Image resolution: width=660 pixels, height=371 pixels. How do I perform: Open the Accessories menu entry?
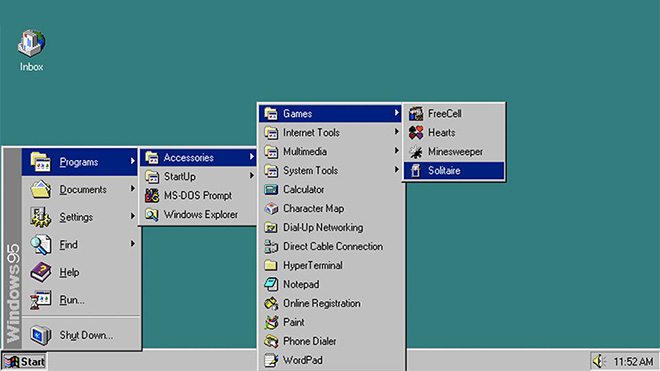[x=198, y=157]
